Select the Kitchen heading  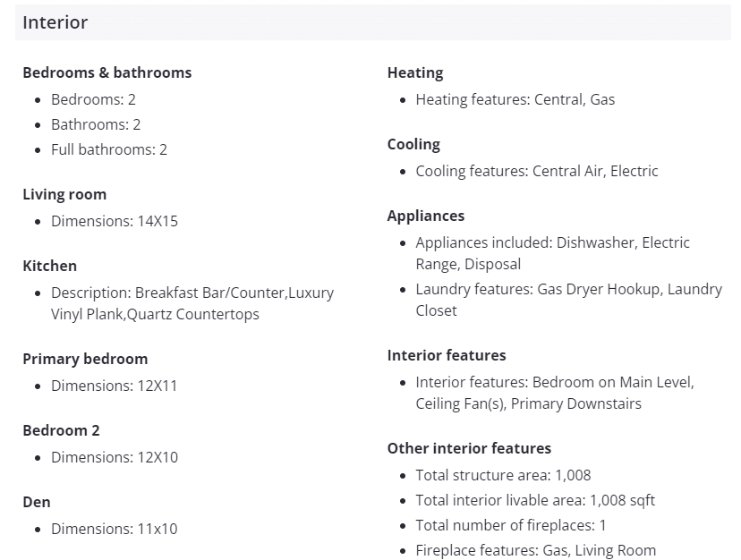(49, 266)
